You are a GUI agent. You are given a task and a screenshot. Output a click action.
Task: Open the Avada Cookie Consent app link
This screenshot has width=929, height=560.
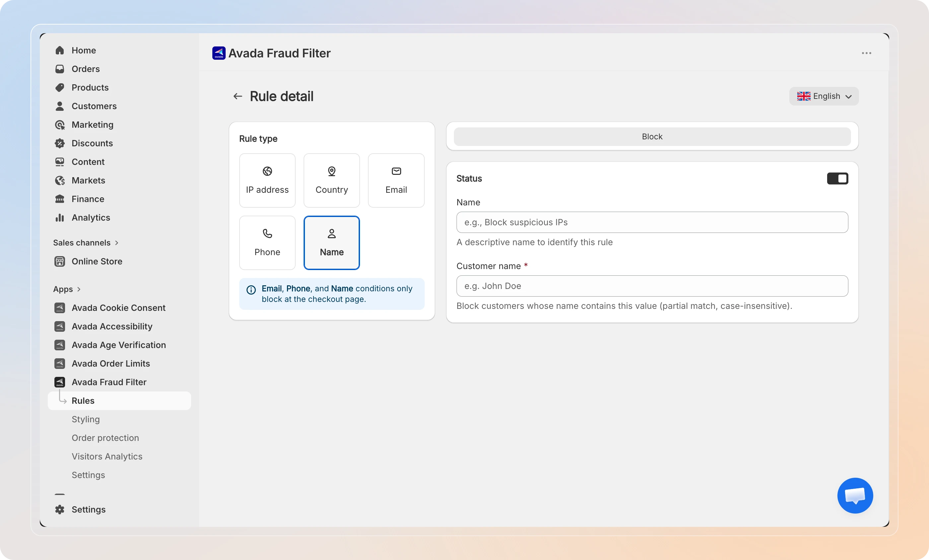pyautogui.click(x=118, y=308)
